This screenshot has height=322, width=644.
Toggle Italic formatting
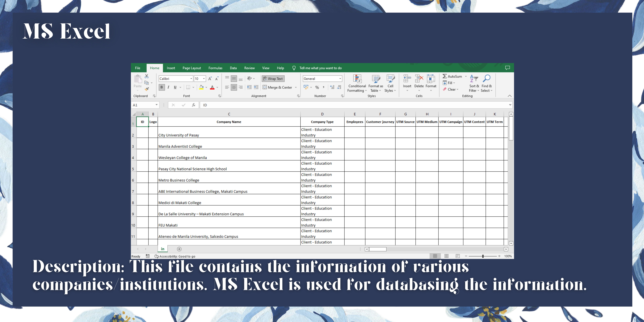pos(168,87)
